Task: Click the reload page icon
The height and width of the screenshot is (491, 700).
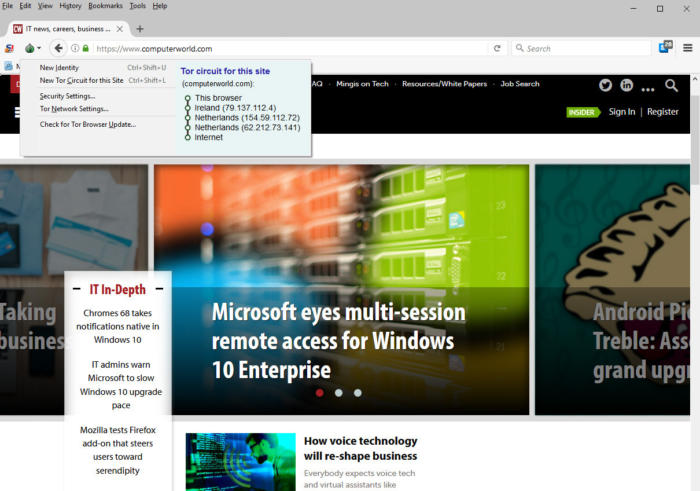Action: [x=497, y=48]
